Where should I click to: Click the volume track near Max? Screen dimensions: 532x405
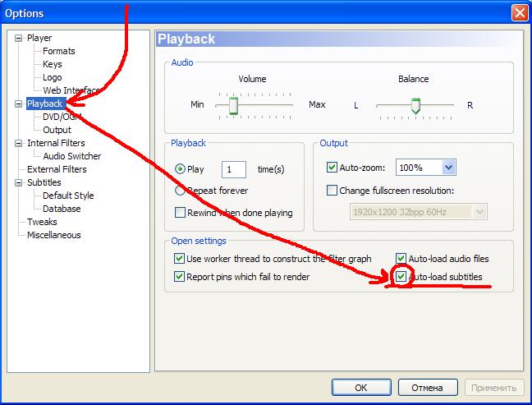(x=288, y=105)
